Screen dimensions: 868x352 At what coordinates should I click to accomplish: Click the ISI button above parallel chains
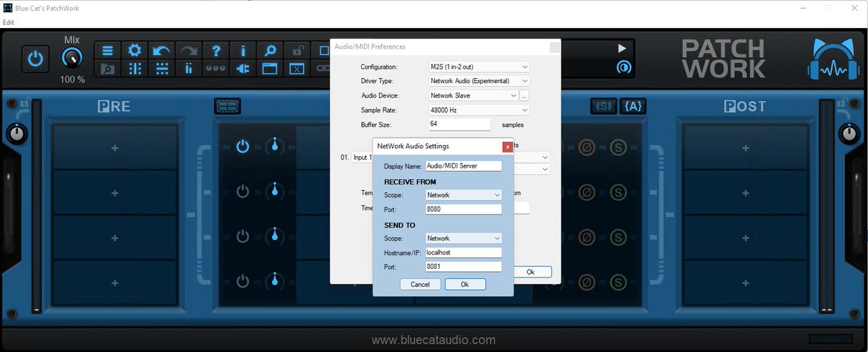pyautogui.click(x=603, y=106)
